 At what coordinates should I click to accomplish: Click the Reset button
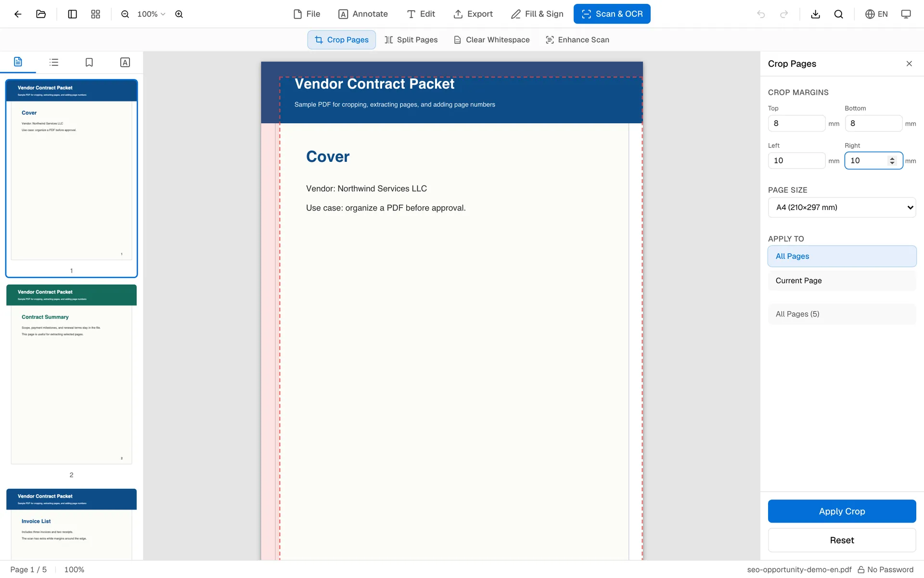pos(842,540)
